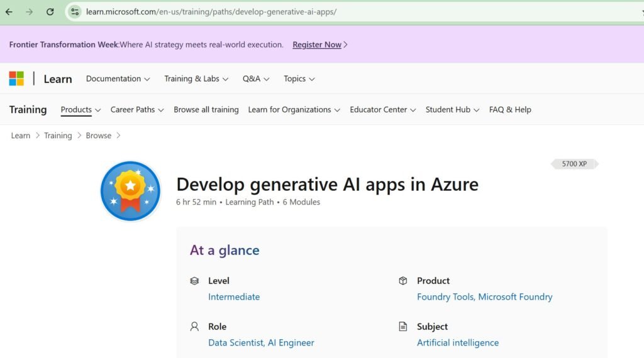This screenshot has width=644, height=358.
Task: Click the Level stack icon
Action: [x=194, y=281]
